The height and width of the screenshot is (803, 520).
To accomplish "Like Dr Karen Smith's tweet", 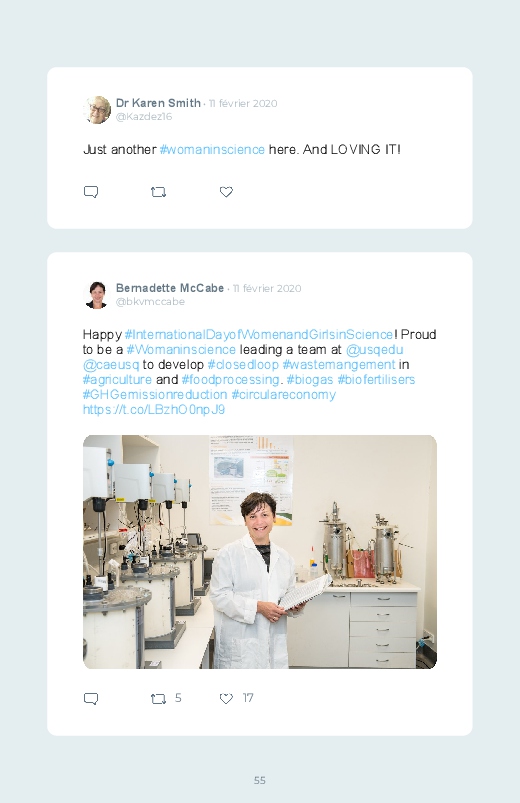I will click(226, 192).
